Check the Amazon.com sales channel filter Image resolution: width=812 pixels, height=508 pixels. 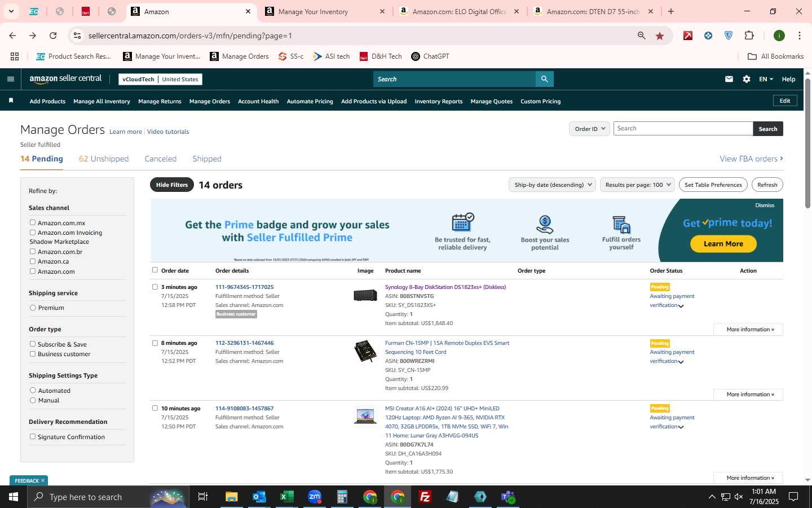[33, 271]
